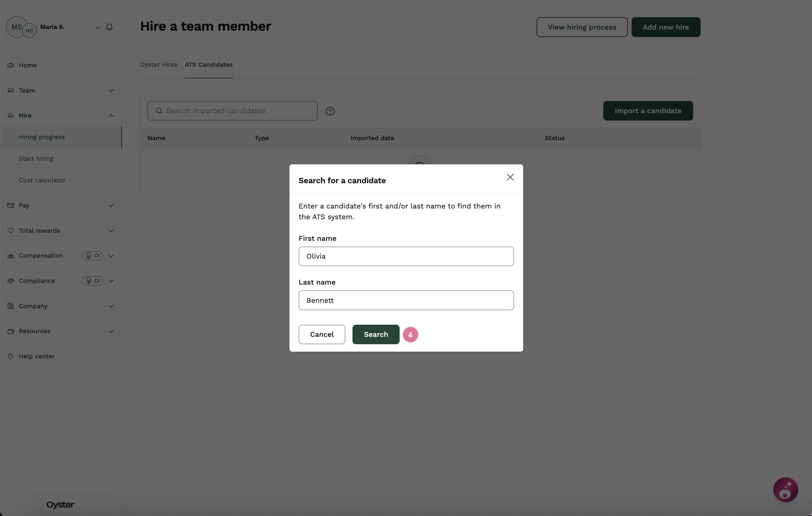Open the Maria S. account dropdown
812x516 pixels.
click(x=97, y=27)
